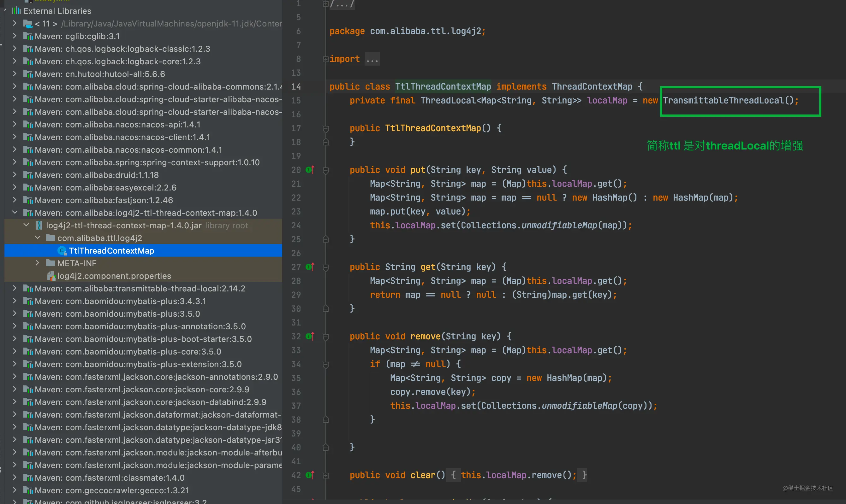Screen dimensions: 846x504
Task: Expand Maven: cn.hutool:hutool-all:5.6.6
Action: point(15,73)
